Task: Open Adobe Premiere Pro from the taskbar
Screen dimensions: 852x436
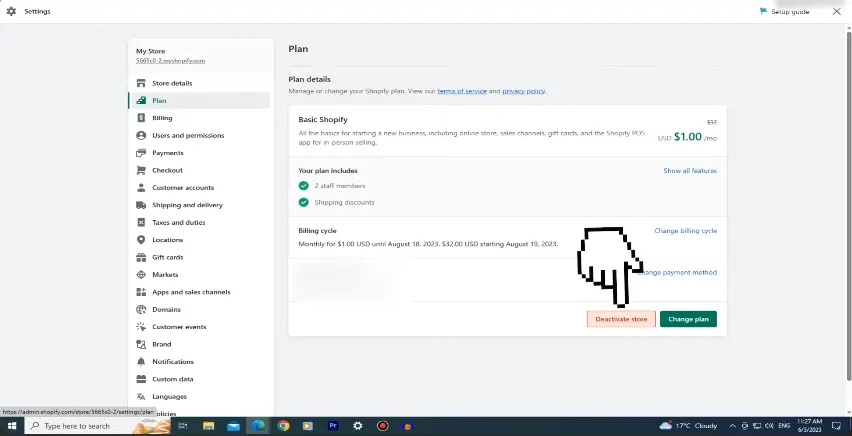Action: coord(333,426)
